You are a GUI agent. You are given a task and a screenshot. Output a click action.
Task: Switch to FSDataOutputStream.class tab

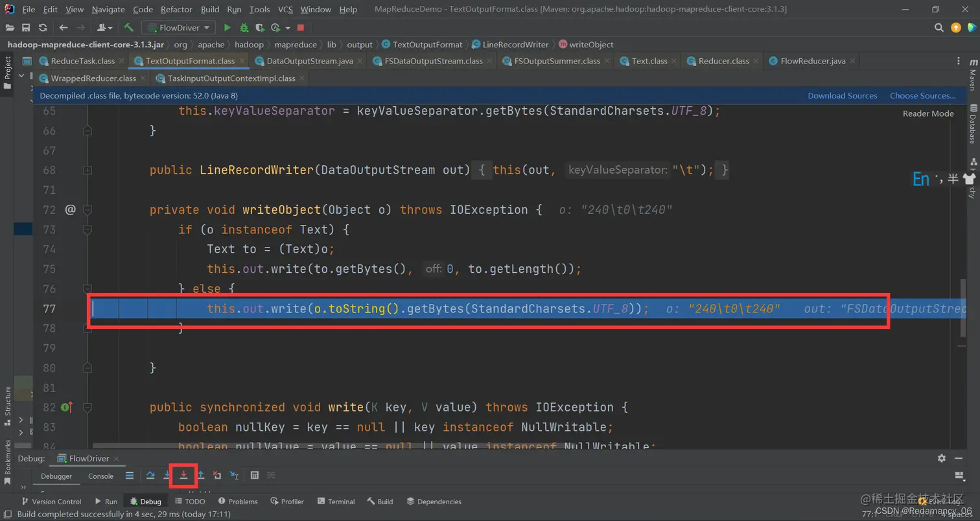(434, 61)
